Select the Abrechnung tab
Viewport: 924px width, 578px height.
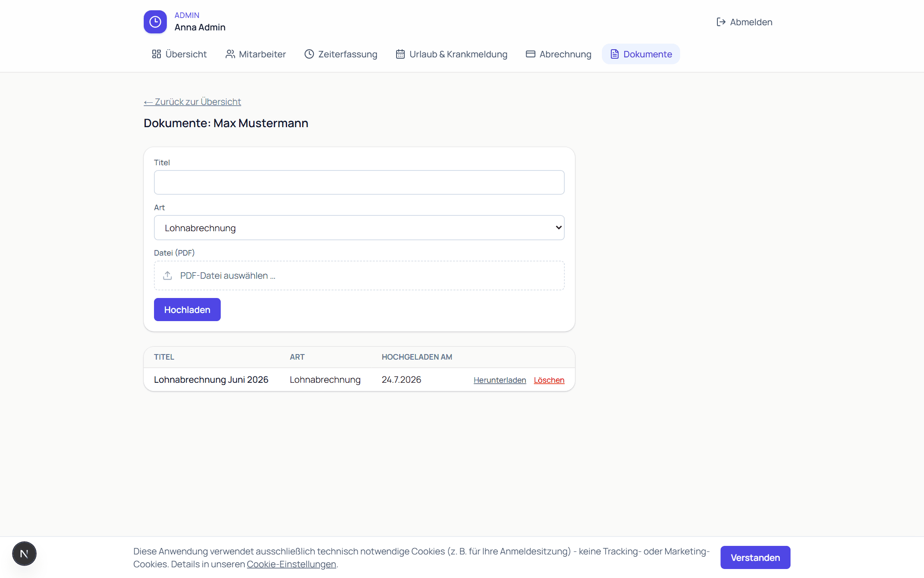559,54
